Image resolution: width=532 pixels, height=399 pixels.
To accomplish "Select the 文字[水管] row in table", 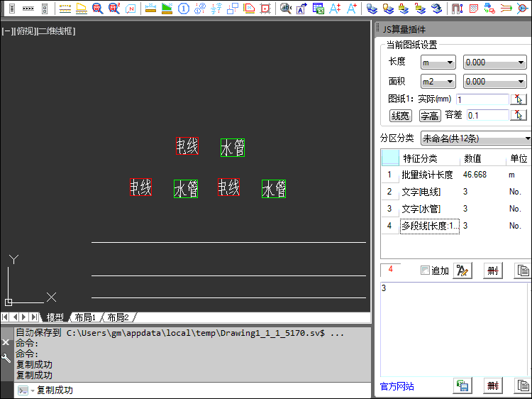I will 421,209.
